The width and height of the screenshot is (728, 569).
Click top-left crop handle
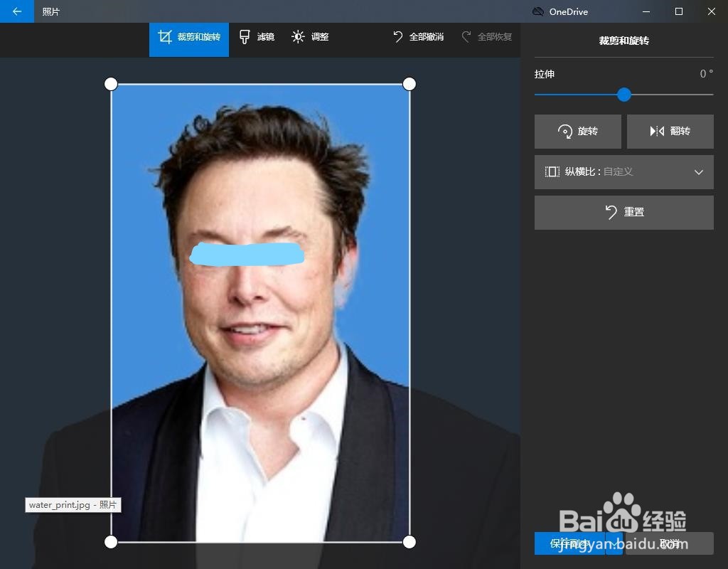click(x=111, y=84)
